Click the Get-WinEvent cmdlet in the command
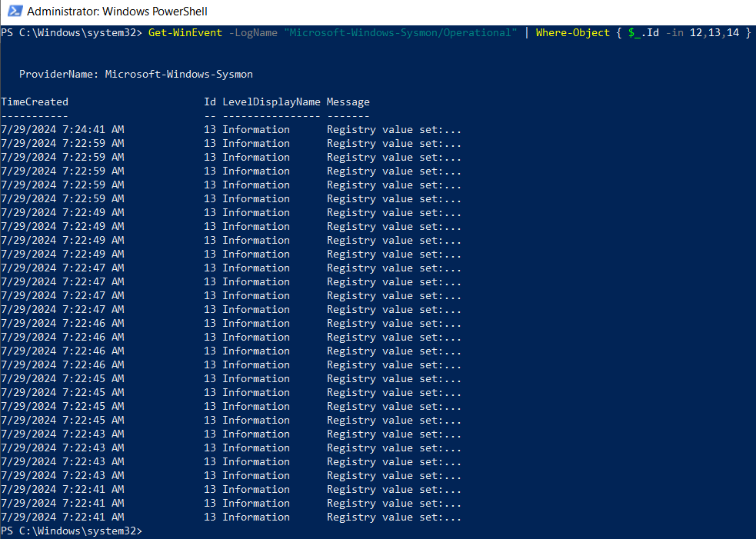Image resolution: width=756 pixels, height=539 pixels. pyautogui.click(x=185, y=33)
